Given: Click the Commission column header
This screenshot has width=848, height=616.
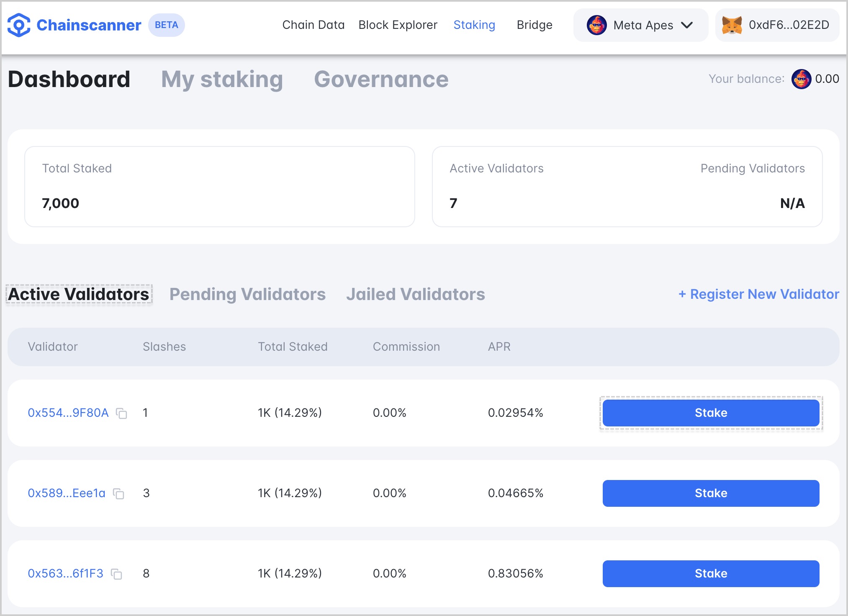Looking at the screenshot, I should (406, 346).
